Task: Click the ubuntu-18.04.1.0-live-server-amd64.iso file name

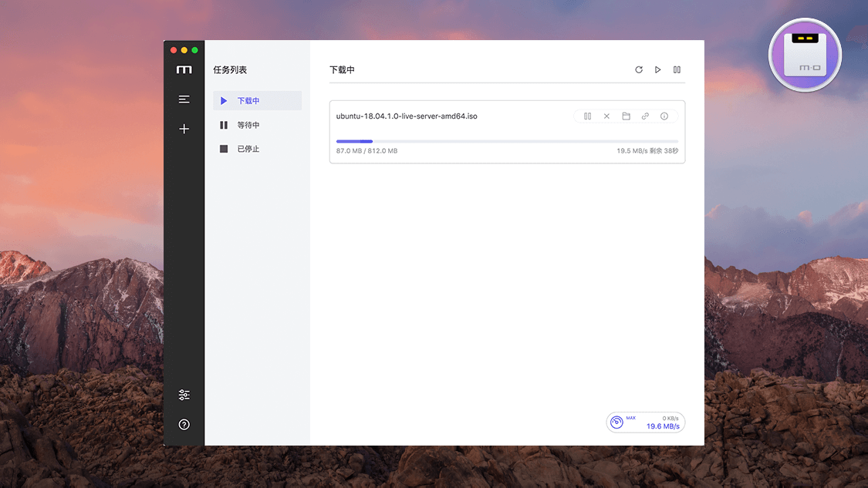Action: 407,116
